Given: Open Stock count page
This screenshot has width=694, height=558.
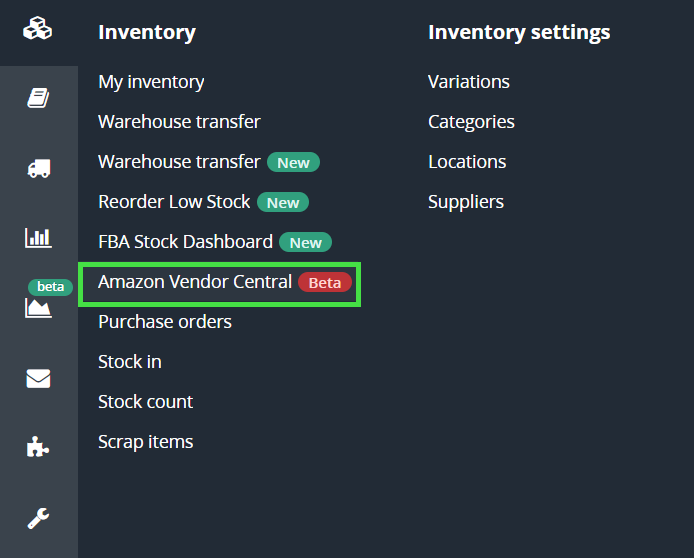Looking at the screenshot, I should (x=145, y=402).
